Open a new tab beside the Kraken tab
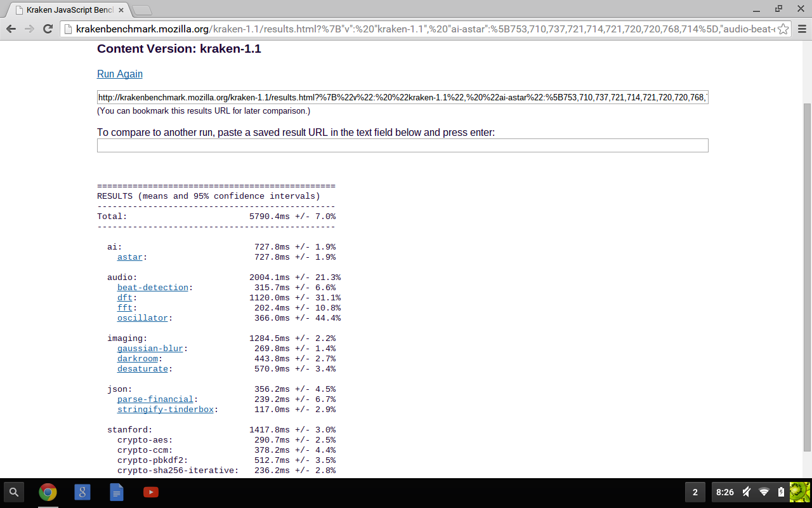 click(x=141, y=11)
